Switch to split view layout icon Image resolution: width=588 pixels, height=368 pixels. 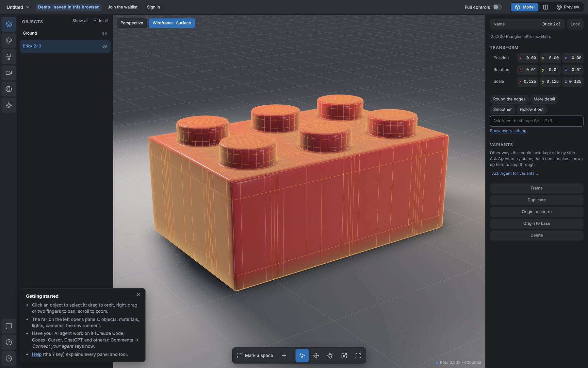click(546, 7)
